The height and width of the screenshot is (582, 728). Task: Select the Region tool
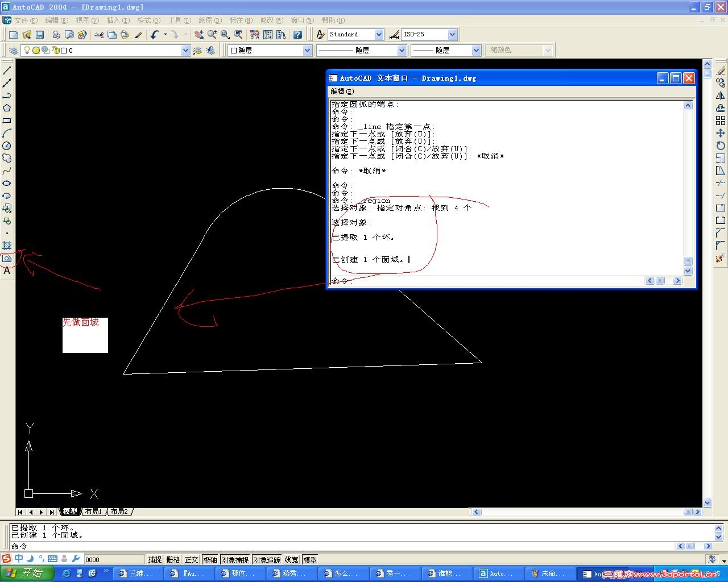[7, 258]
